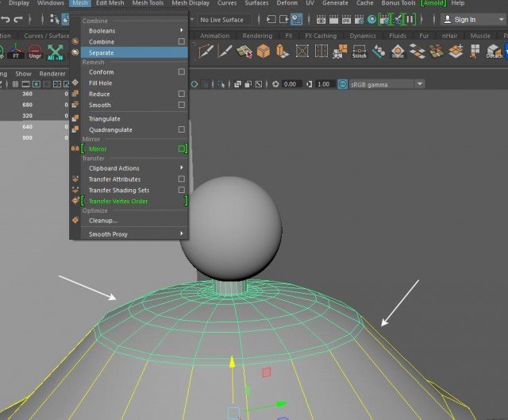Screen dimensions: 508x420
Task: Click the Detach shelf icon
Action: point(494,52)
